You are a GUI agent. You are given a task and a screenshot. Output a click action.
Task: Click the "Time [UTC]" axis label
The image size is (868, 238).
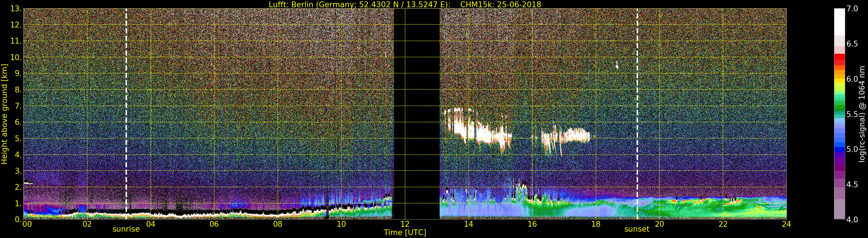405,232
